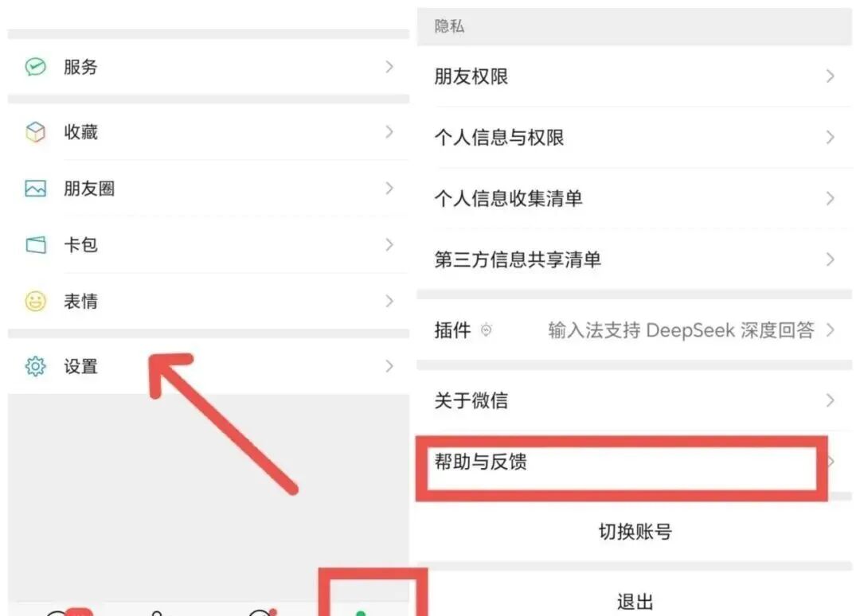The width and height of the screenshot is (860, 616).
Task: Tap the highlighted Me tab icon at bottom
Action: [361, 613]
